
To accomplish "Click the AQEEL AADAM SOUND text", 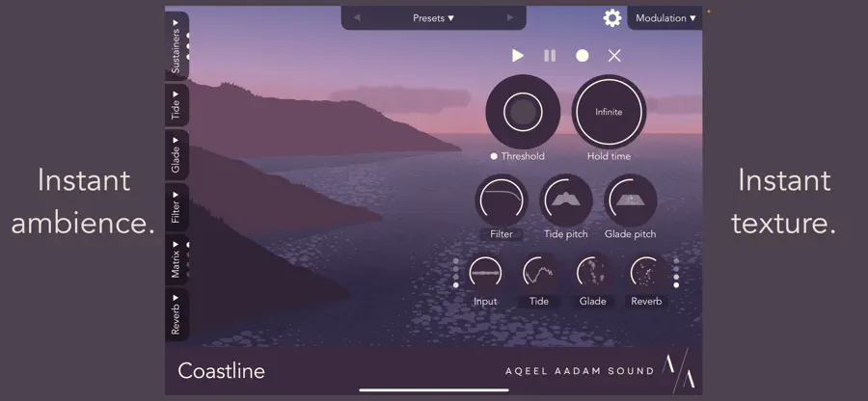I will click(x=580, y=371).
